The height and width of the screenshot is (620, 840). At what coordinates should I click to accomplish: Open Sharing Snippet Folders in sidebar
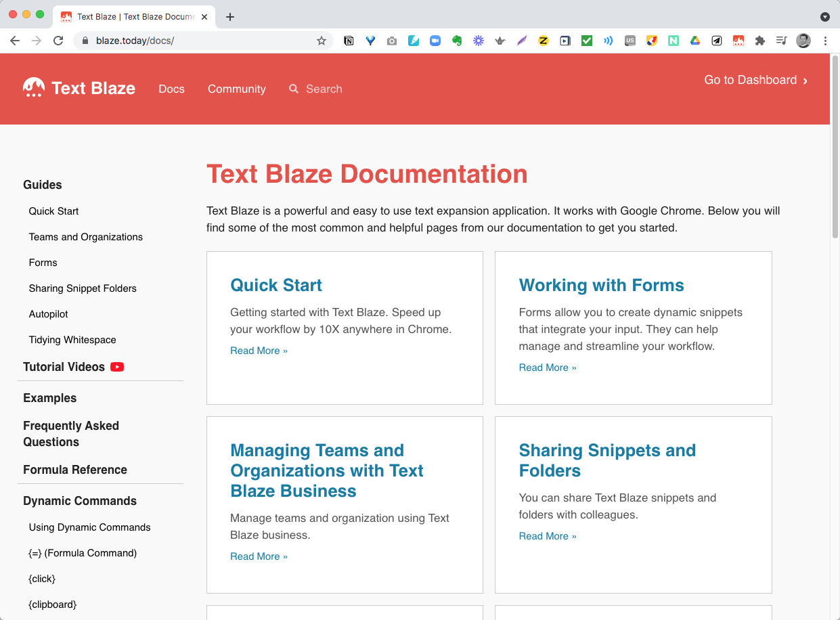(x=83, y=288)
